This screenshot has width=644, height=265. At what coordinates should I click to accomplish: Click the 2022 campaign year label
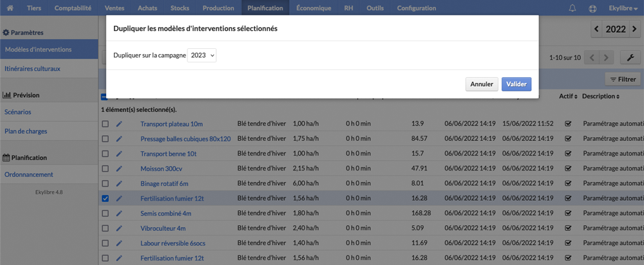pyautogui.click(x=616, y=29)
